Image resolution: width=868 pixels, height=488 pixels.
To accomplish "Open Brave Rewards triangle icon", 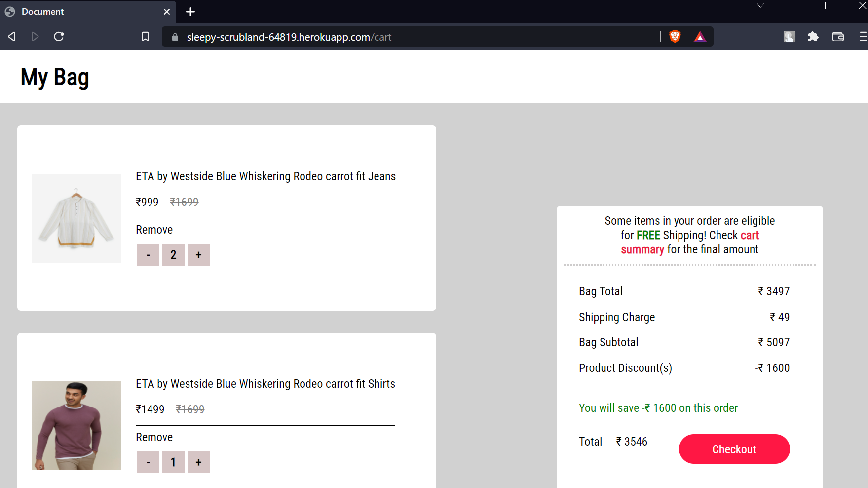I will pyautogui.click(x=700, y=37).
